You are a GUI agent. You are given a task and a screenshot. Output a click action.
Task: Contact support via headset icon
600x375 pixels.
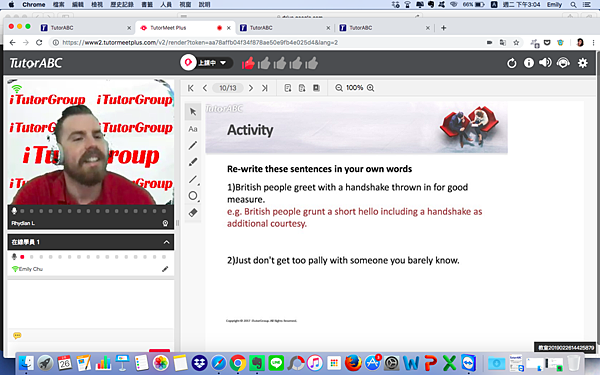pyautogui.click(x=563, y=62)
